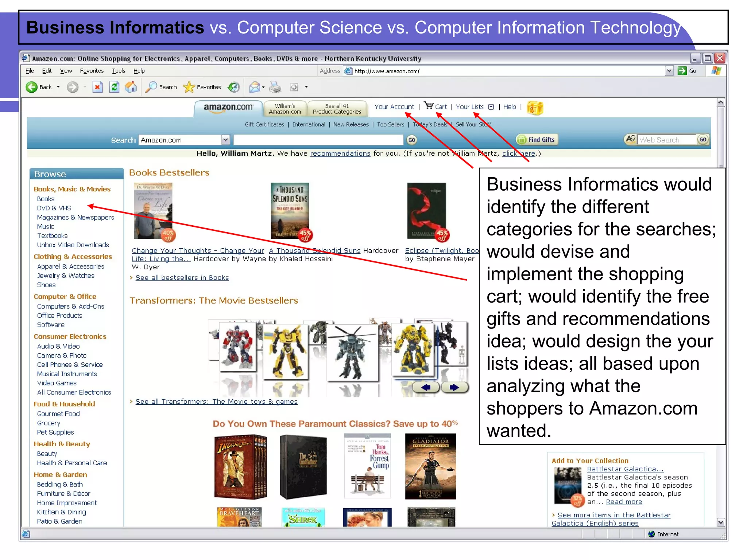Open the Favorites menu
Screen dimensions: 747x560
click(92, 71)
